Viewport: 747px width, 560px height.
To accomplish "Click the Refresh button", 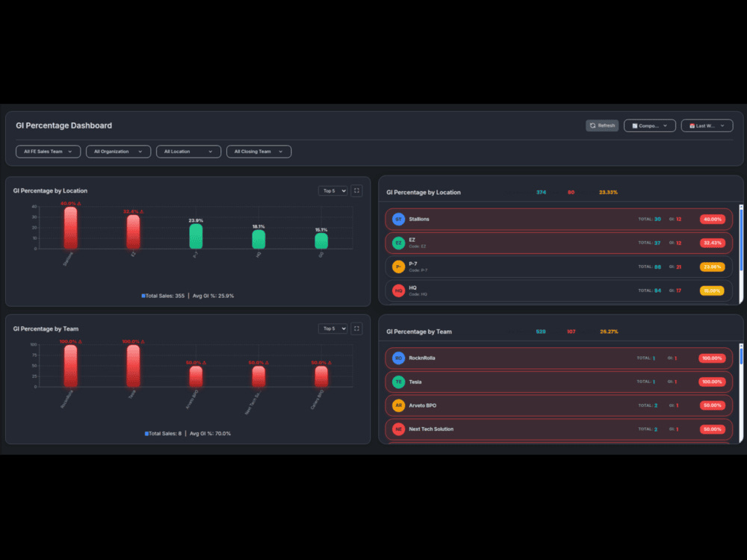I will coord(601,125).
